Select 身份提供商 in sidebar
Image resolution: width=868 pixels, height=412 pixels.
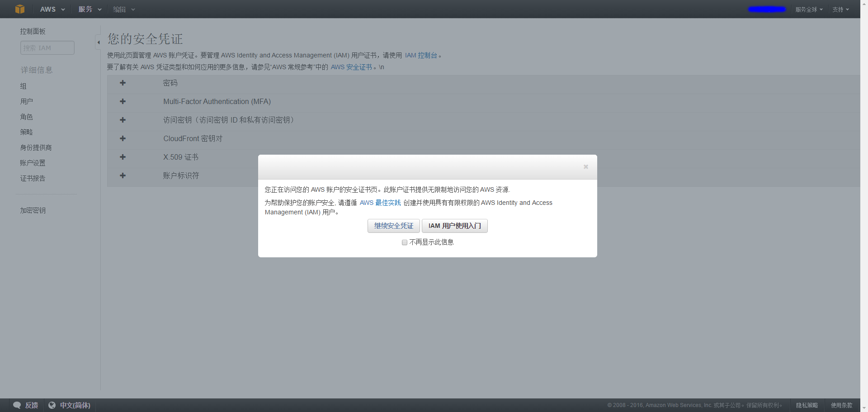36,147
